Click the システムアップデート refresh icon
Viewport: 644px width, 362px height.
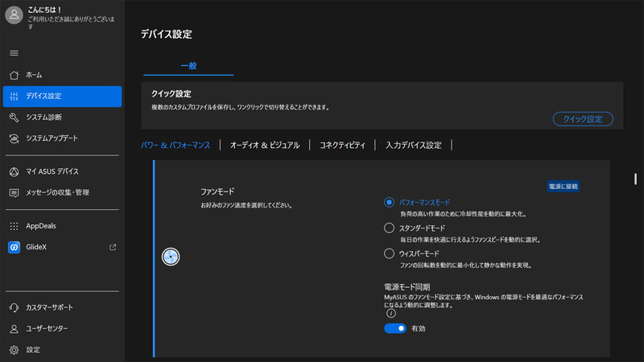14,138
